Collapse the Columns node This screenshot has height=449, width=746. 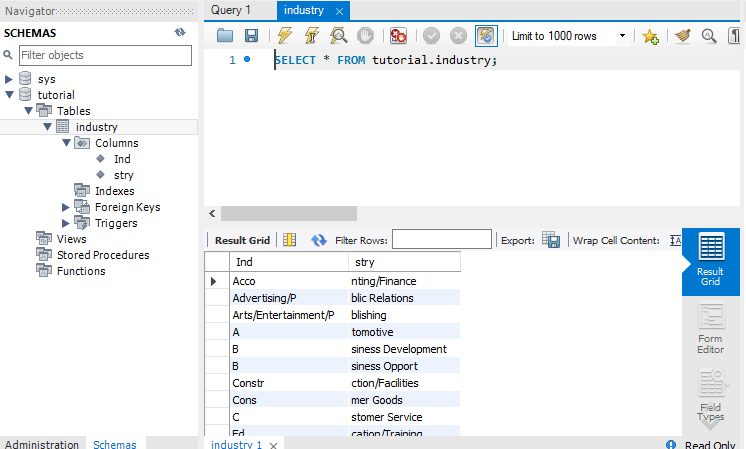[66, 143]
